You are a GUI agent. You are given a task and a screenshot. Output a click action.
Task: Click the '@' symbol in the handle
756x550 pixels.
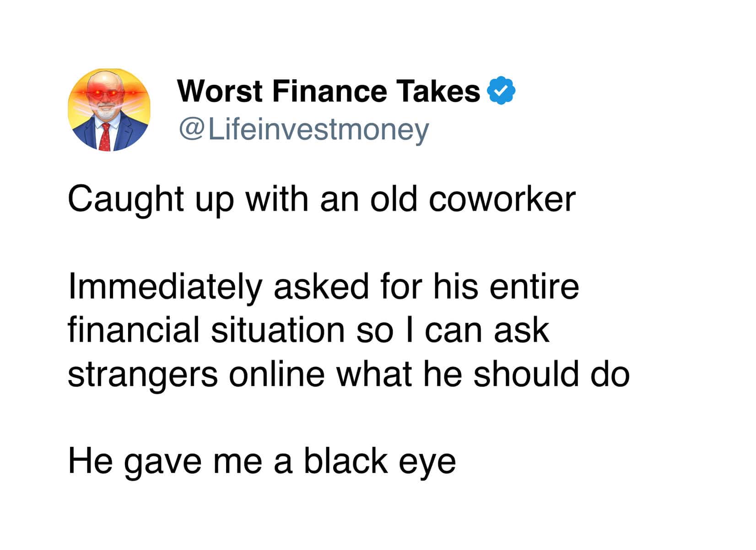coord(191,130)
